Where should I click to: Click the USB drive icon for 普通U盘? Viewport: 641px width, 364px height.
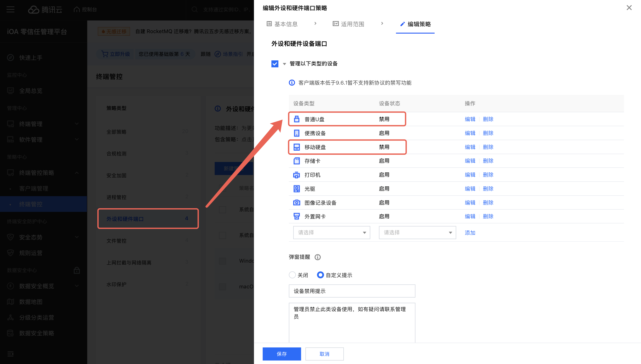click(297, 119)
